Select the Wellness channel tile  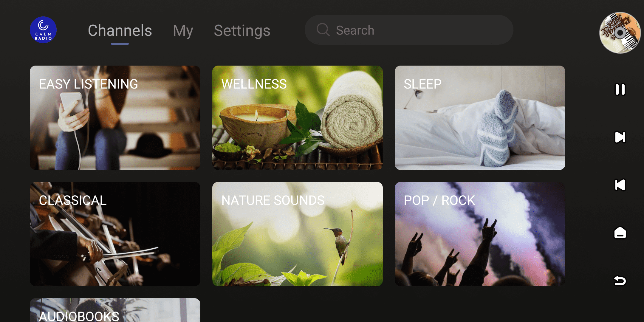(298, 118)
